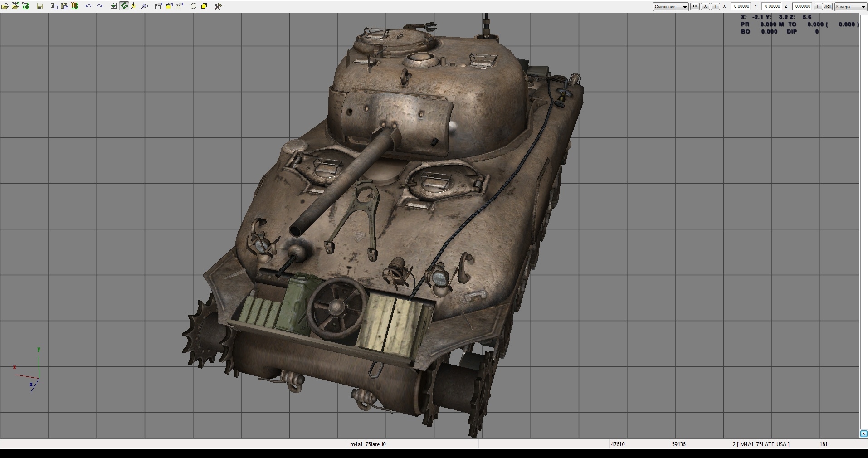Click the frame selection target icon
Viewport: 868px width, 458px height.
tap(113, 6)
